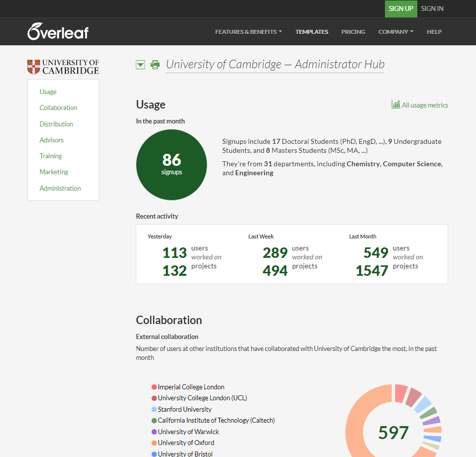
Task: Click the 86 signups green circle
Action: point(172,165)
